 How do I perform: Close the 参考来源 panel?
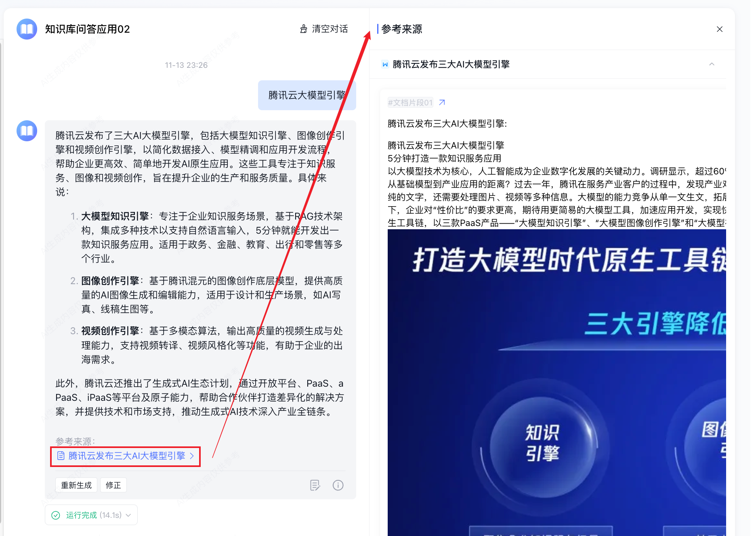coord(720,29)
